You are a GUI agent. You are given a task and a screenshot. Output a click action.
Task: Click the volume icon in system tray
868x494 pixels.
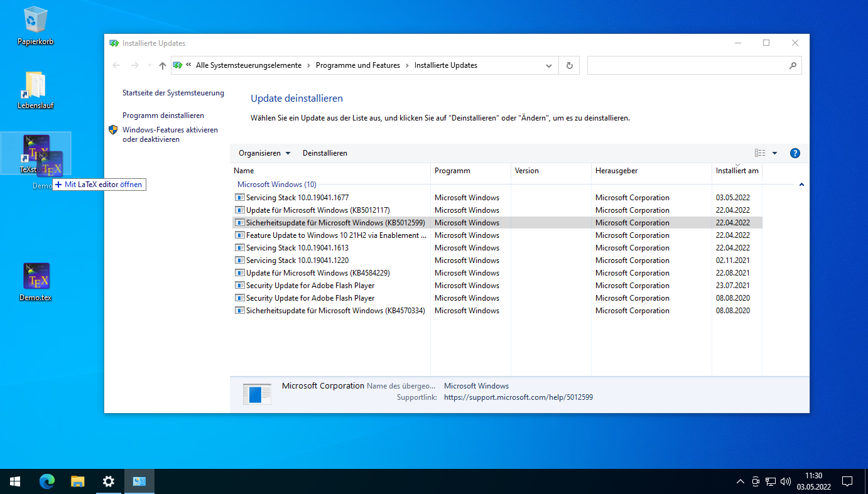pos(785,481)
